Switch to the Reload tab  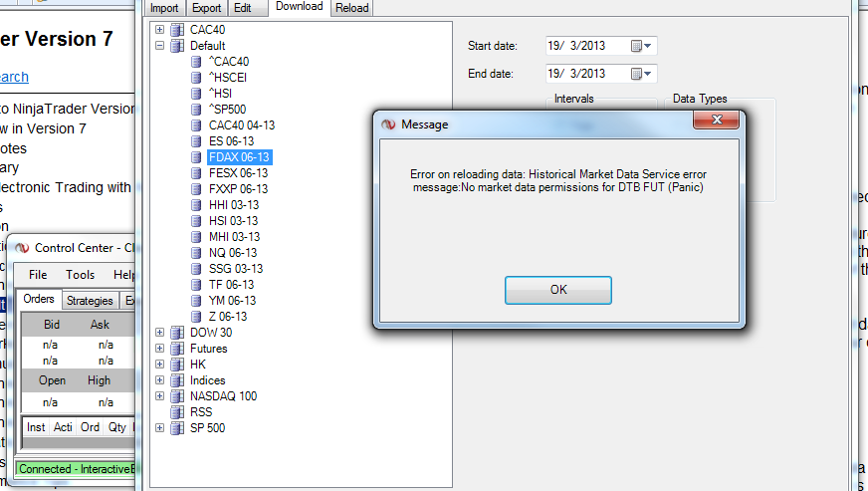[352, 8]
